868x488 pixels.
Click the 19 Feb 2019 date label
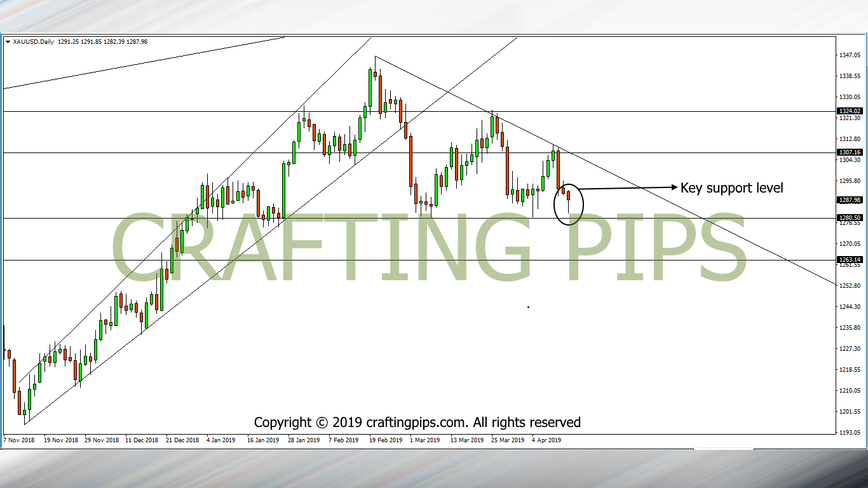(x=385, y=440)
